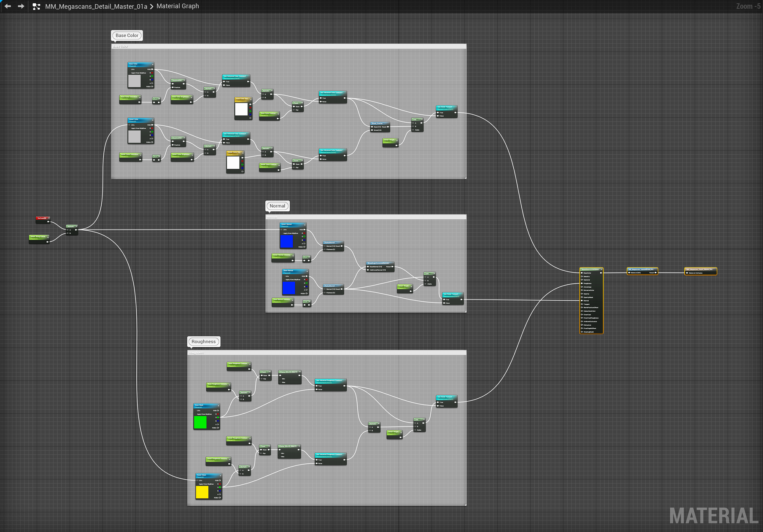Collapse the Base Mask texture node

(x=218, y=405)
